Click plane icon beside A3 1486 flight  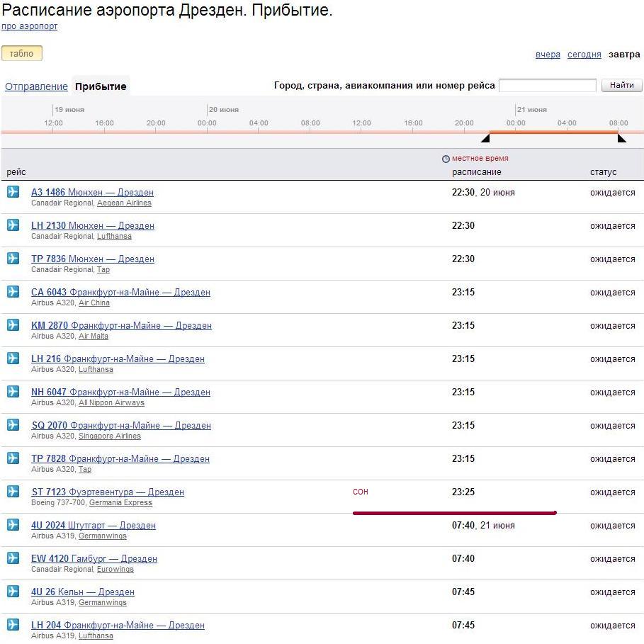[13, 192]
